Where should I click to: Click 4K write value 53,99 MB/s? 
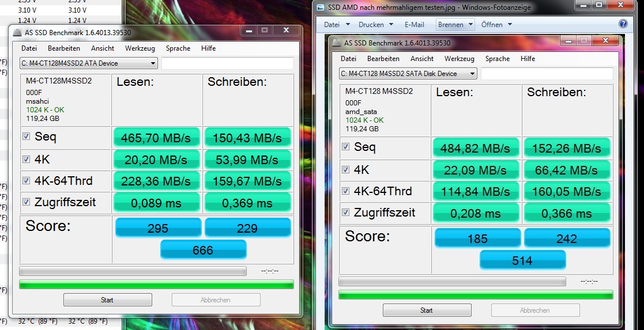click(248, 160)
